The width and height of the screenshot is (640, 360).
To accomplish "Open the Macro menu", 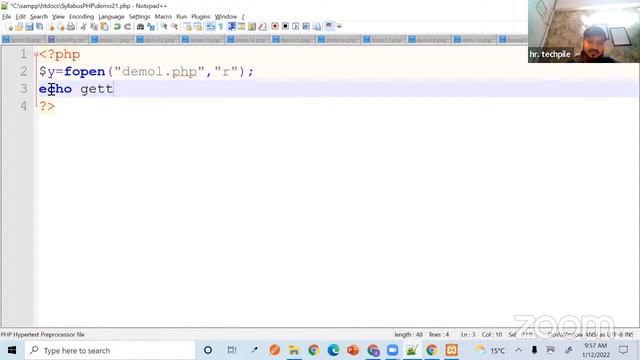I will click(x=163, y=17).
